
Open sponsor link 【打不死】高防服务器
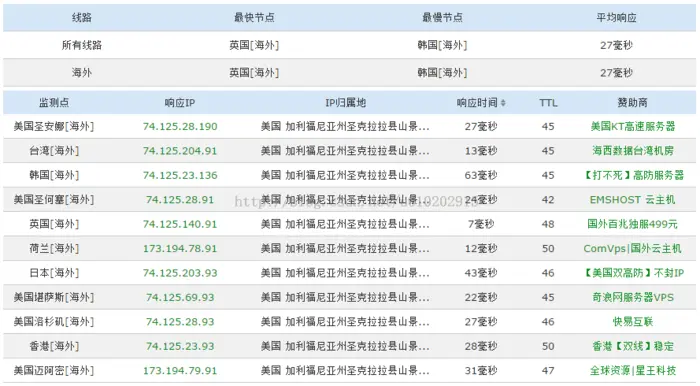(x=633, y=175)
